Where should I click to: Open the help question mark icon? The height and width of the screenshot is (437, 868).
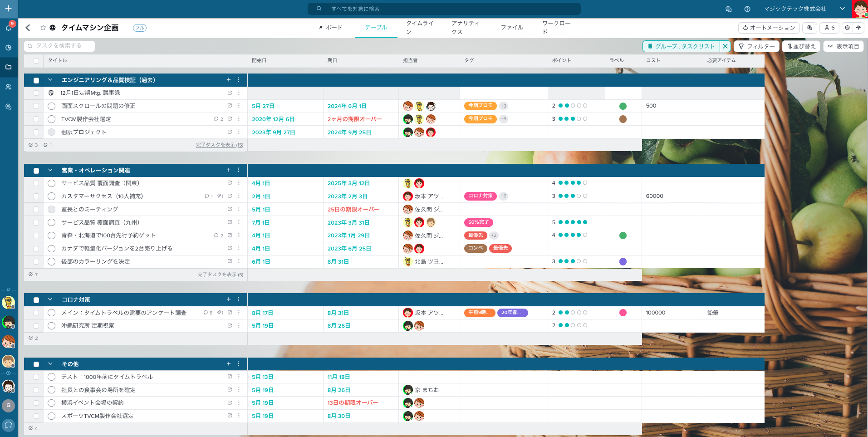(x=747, y=9)
